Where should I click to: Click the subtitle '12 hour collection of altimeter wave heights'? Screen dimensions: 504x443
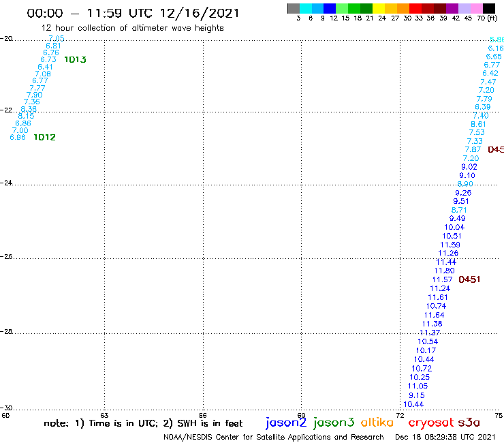pyautogui.click(x=132, y=29)
